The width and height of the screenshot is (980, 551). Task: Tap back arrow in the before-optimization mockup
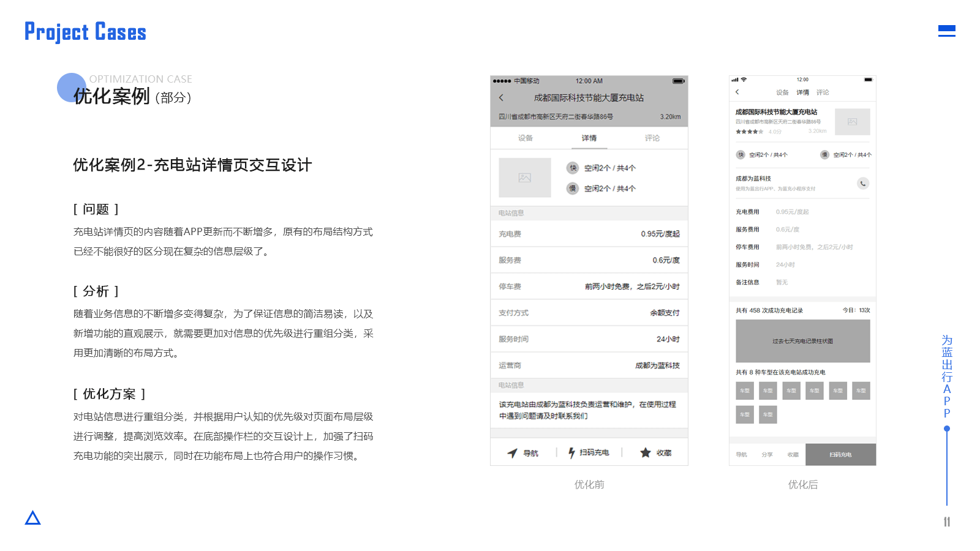tap(501, 97)
